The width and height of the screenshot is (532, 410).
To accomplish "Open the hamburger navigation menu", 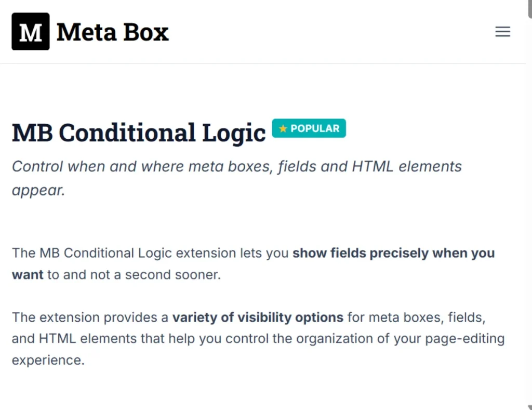I will click(x=502, y=32).
